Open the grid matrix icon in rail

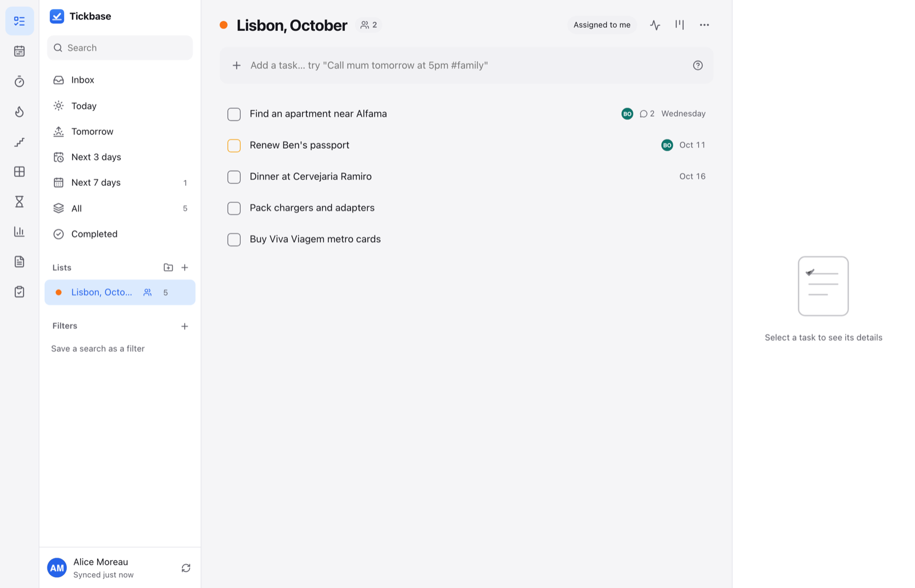point(19,172)
